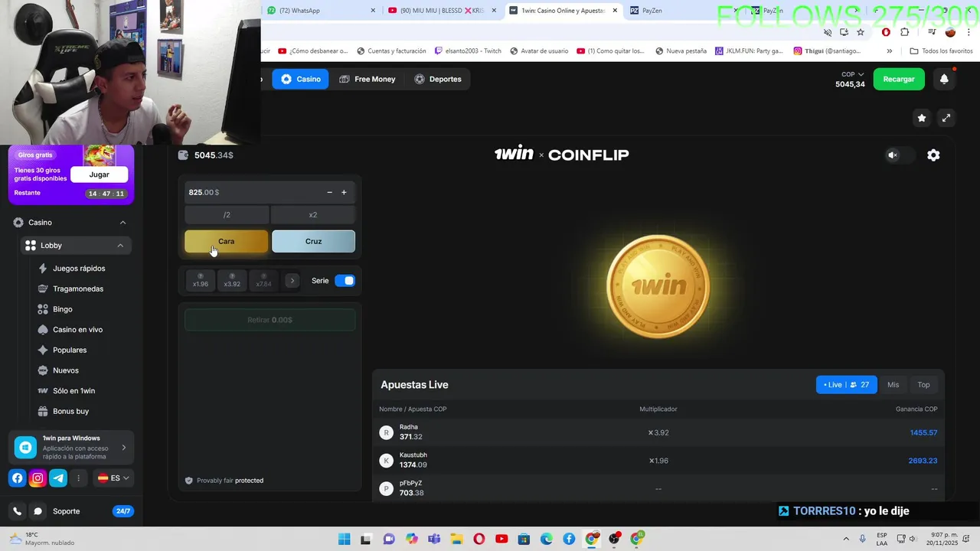Switch to WhatsApp browser tab

322,11
